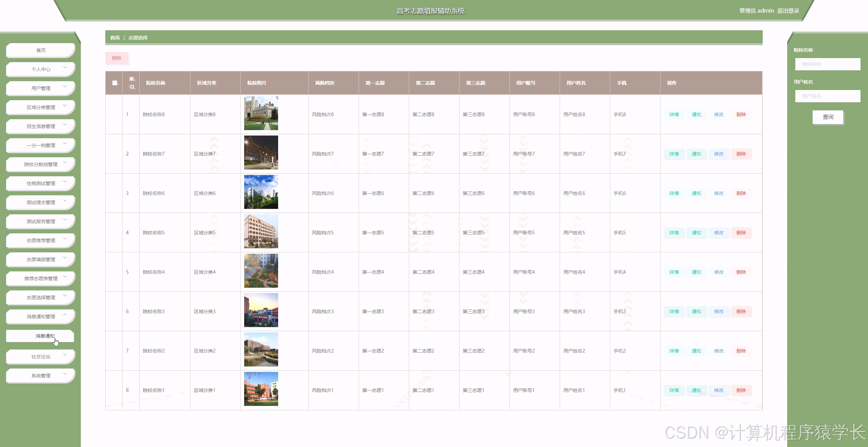The height and width of the screenshot is (447, 868).
Task: Open 消息通知 submenu item
Action: (45, 336)
